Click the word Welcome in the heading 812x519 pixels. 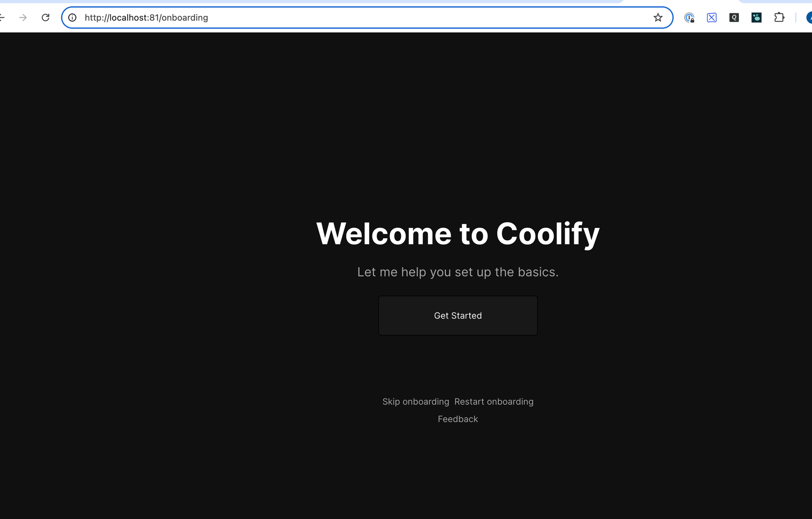coord(384,234)
